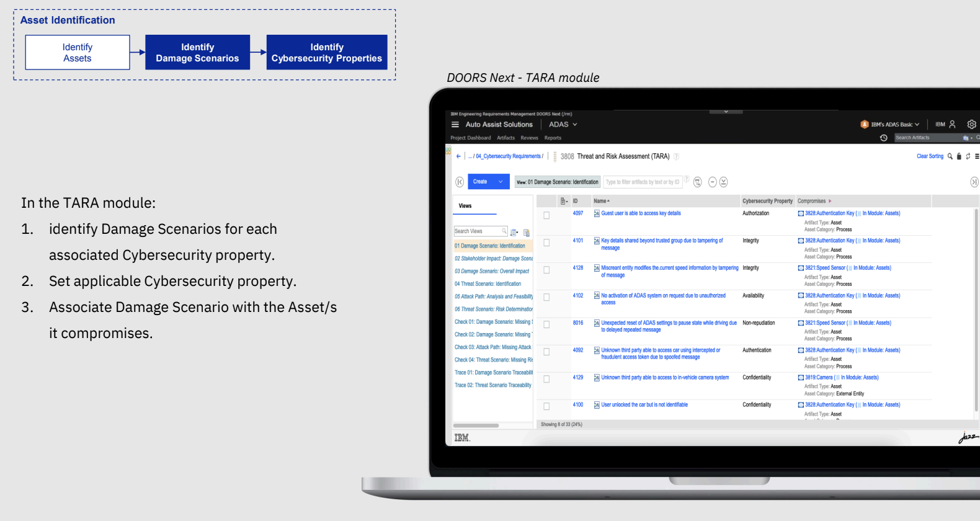This screenshot has height=521, width=980.
Task: Open the more actions menu at module toolbar end
Action: 977,156
